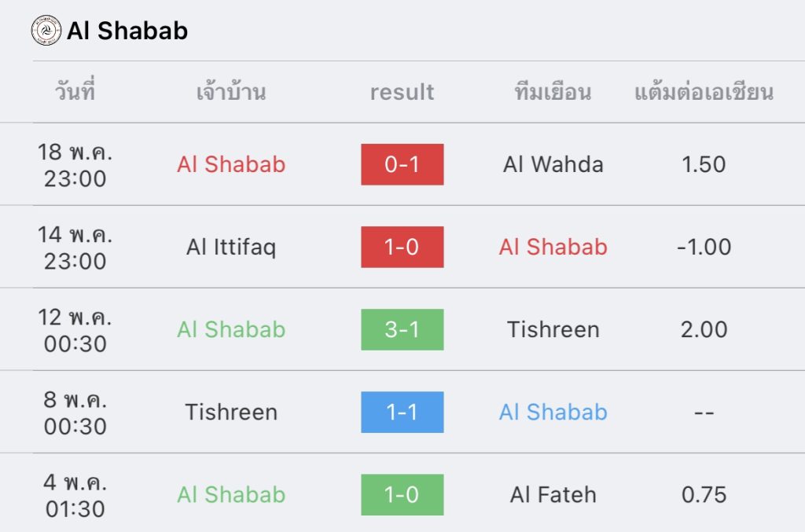Open Al Ittifaq home team link
The image size is (805, 532).
click(231, 248)
